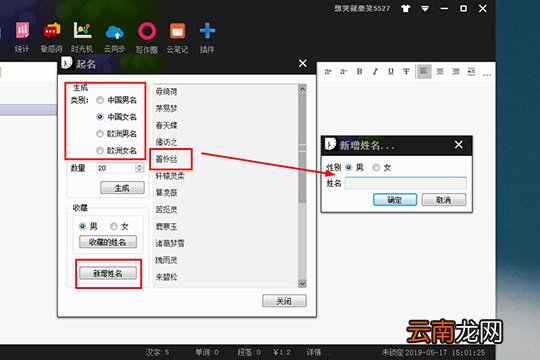Toggle bold formatting
Screen dimensions: 540x360
click(359, 72)
